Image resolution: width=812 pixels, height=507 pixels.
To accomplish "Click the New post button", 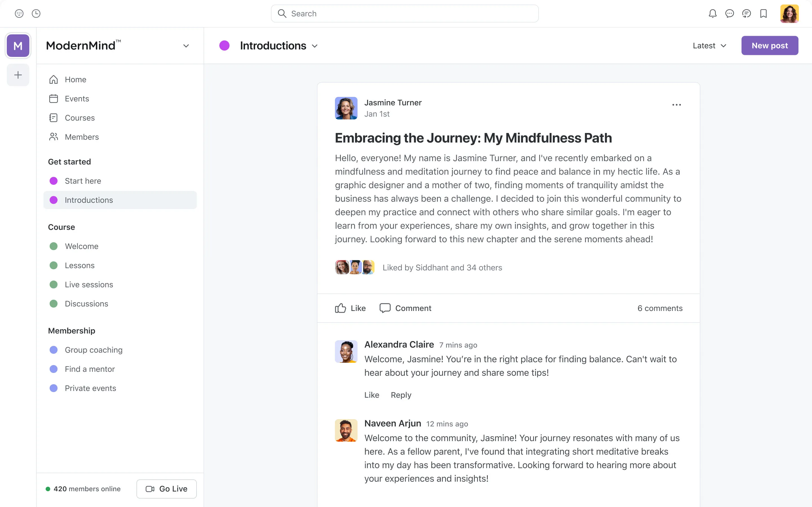I will [769, 46].
